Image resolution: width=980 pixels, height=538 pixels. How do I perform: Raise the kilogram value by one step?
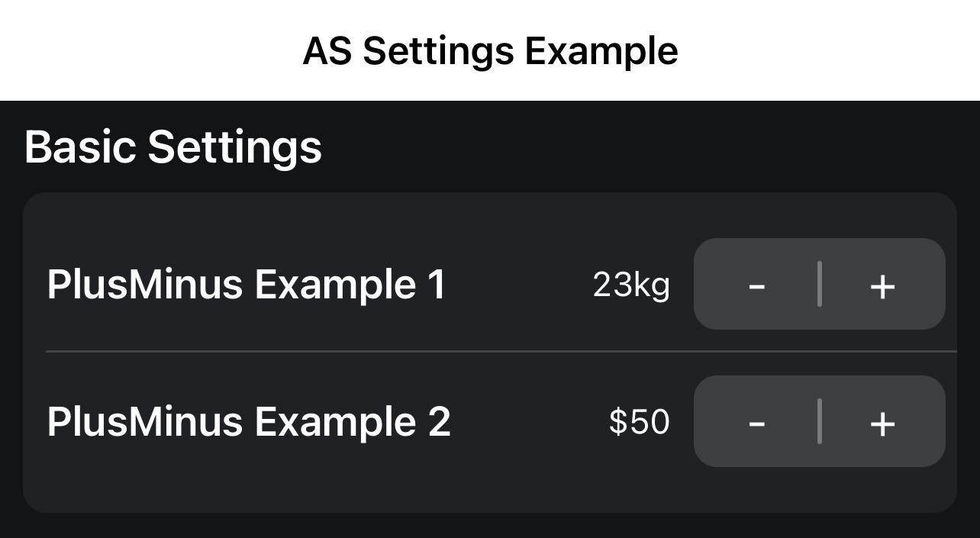click(882, 285)
